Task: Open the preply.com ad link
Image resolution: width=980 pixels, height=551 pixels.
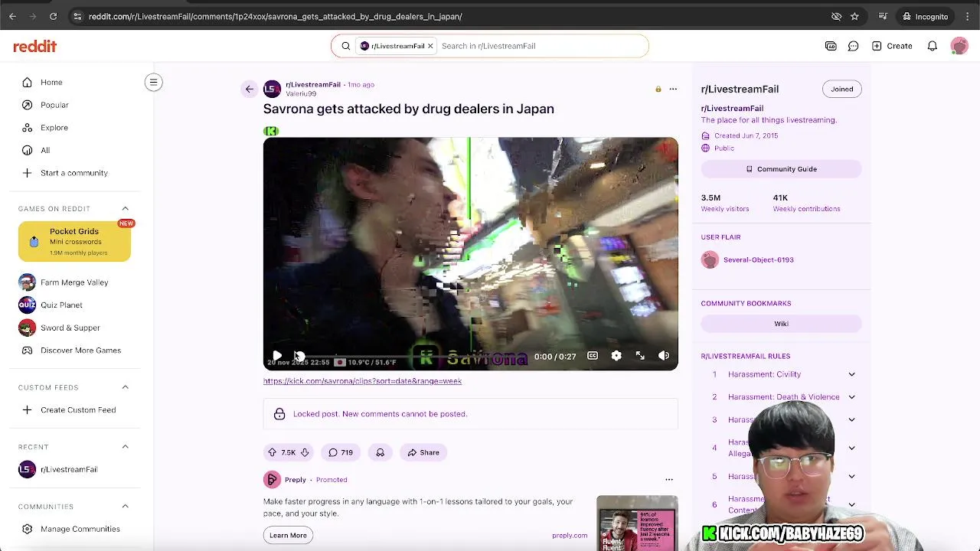Action: coord(570,536)
